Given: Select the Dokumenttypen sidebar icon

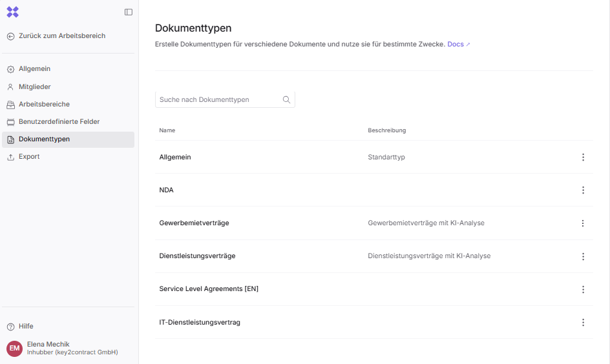Looking at the screenshot, I should 10,139.
